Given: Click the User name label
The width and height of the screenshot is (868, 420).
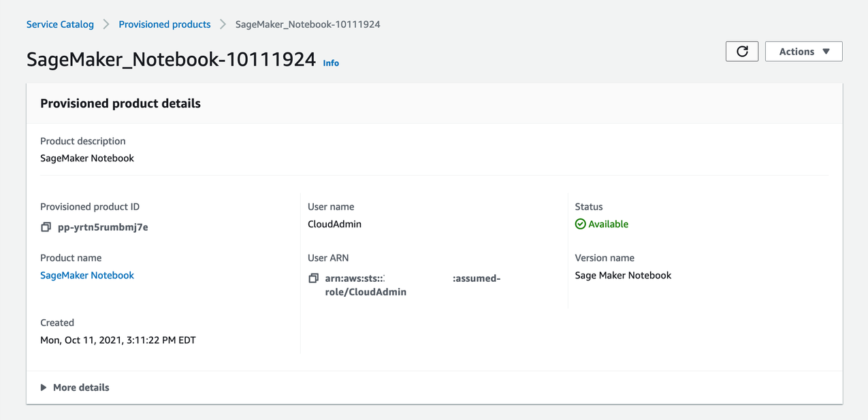Looking at the screenshot, I should pos(331,207).
